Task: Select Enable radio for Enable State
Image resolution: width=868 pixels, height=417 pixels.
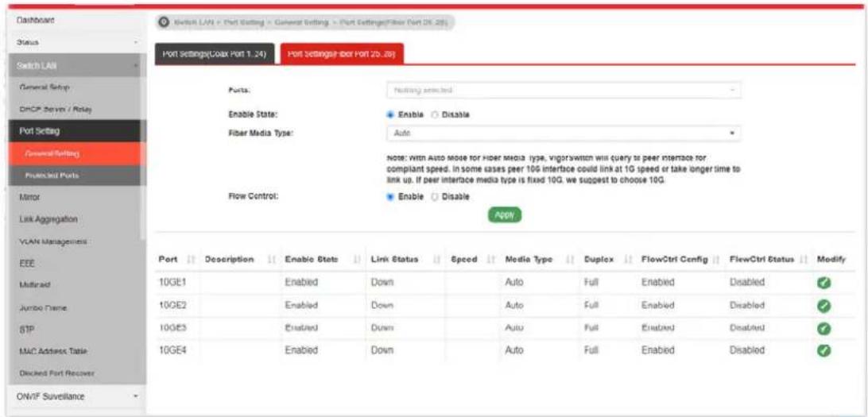Action: tap(390, 114)
